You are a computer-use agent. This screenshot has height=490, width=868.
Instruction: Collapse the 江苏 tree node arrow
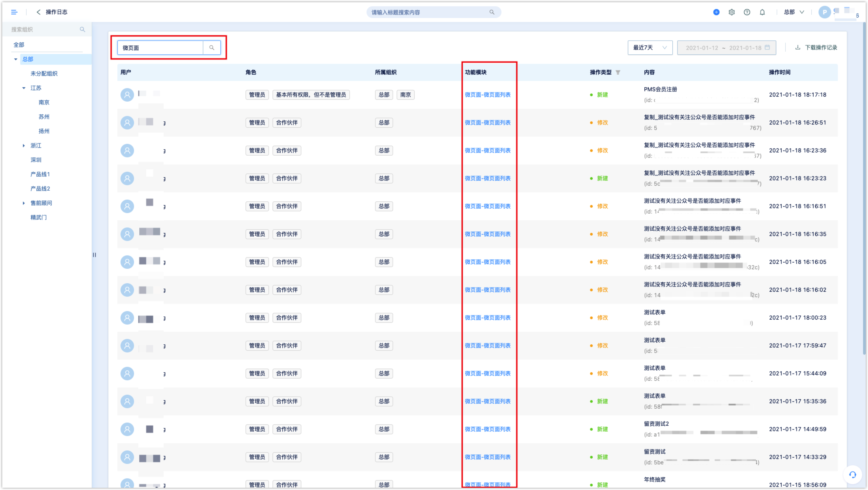(x=24, y=88)
